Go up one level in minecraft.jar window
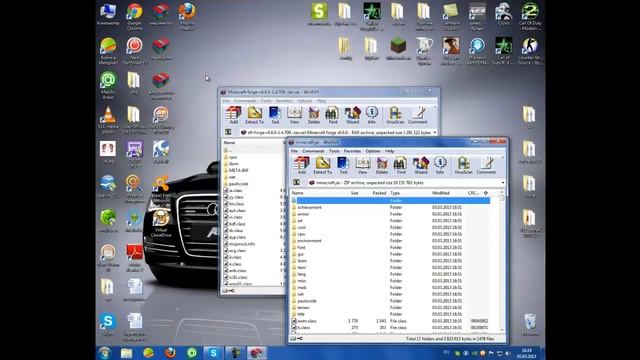Image resolution: width=640 pixels, height=360 pixels. [x=297, y=182]
